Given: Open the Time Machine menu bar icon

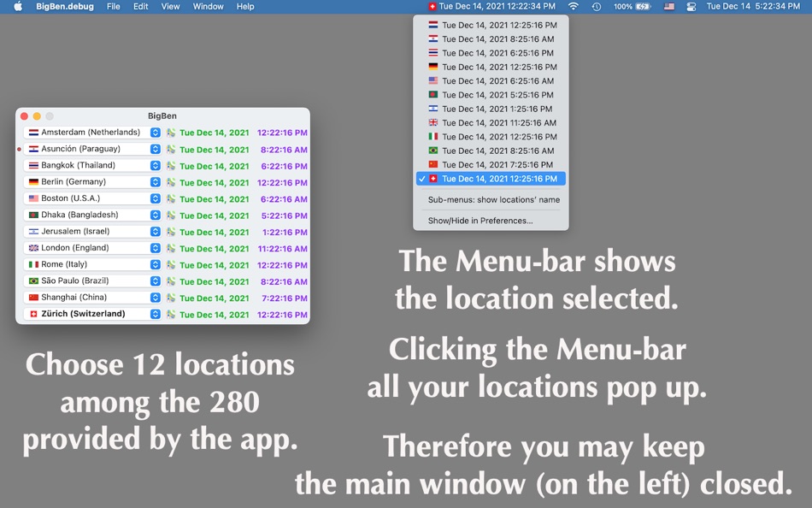Looking at the screenshot, I should 597,7.
